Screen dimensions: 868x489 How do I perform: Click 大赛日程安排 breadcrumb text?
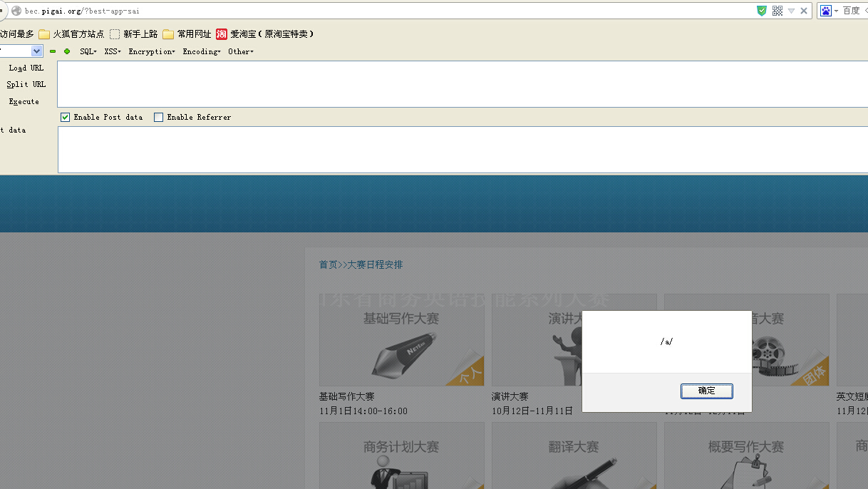pos(375,264)
